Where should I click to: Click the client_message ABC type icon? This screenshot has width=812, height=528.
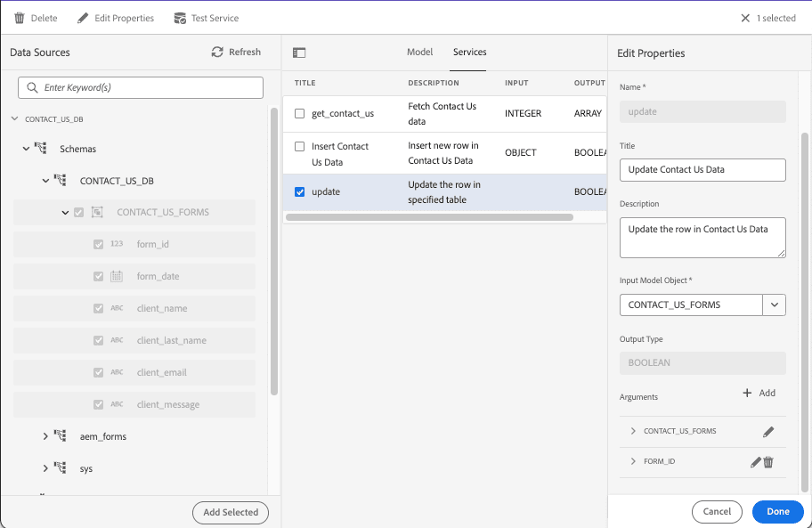point(117,404)
